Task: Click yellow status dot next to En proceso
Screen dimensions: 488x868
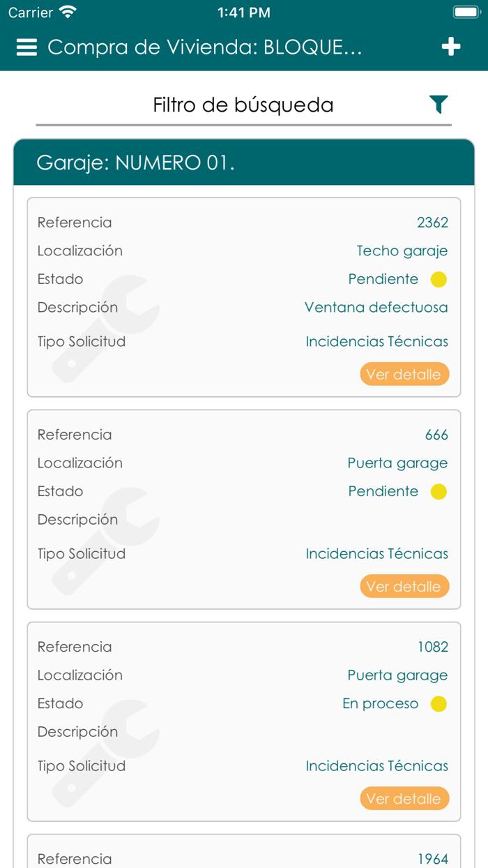Action: tap(439, 704)
